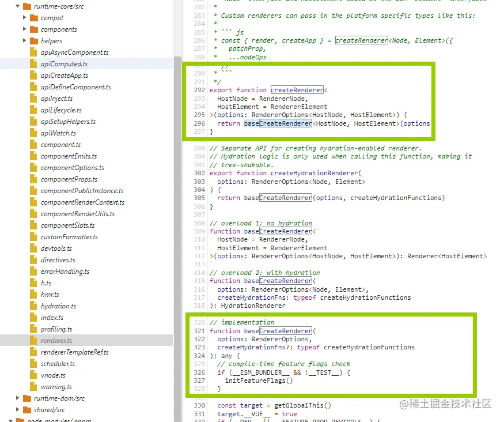Open componentRenderUtils.ts file
This screenshot has width=504, height=422.
[x=77, y=214]
